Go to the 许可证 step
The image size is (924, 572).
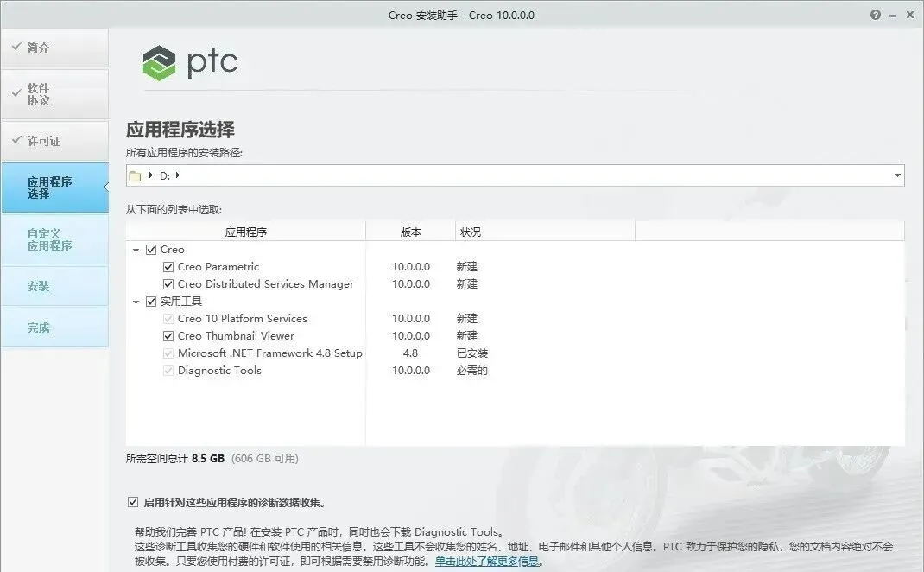point(54,141)
